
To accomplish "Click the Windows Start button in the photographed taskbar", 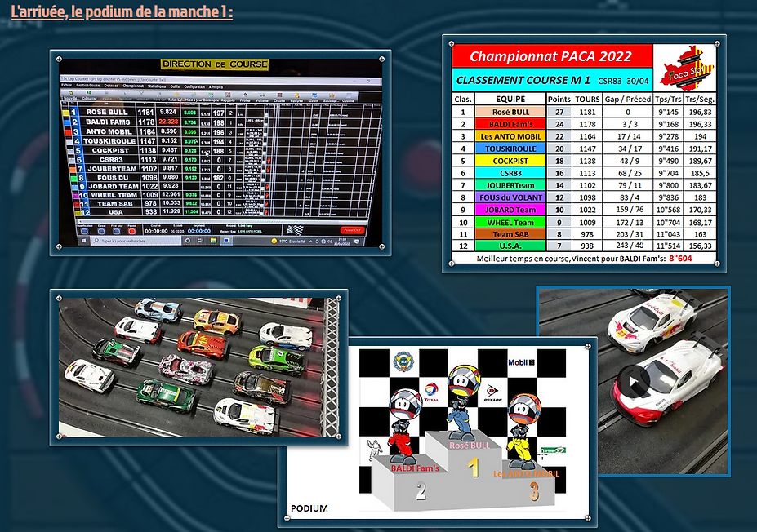I will pyautogui.click(x=84, y=240).
